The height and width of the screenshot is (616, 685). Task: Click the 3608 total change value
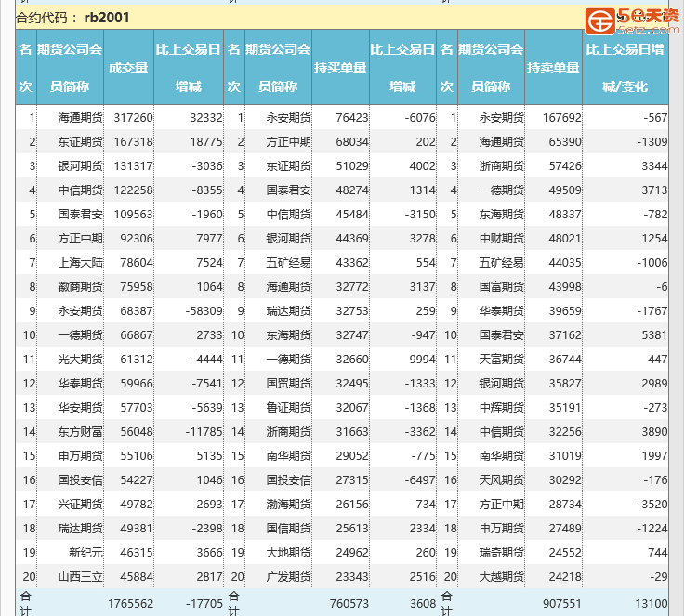(x=423, y=604)
